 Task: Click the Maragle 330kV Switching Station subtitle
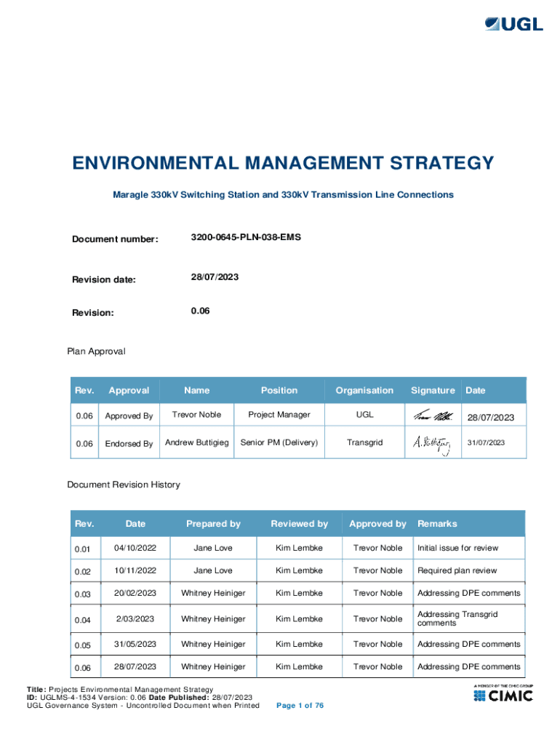click(283, 195)
